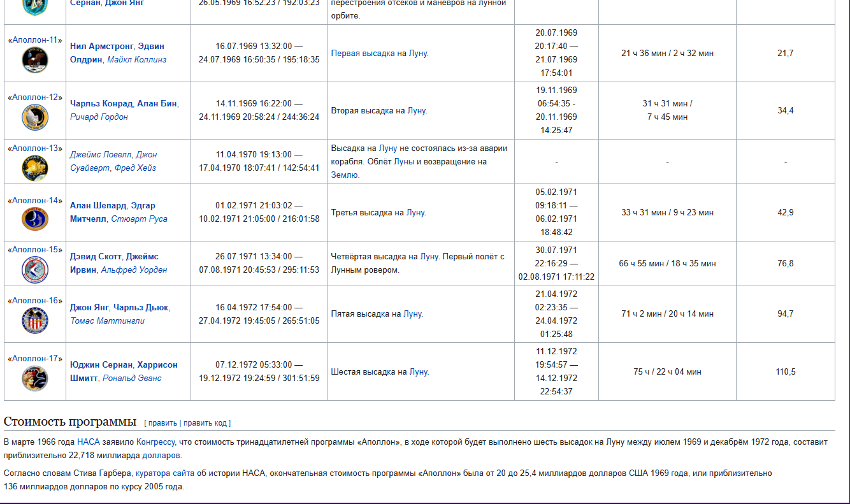Image resolution: width=850 pixels, height=504 pixels.
Task: Open the Томас Маттингли link
Action: pos(108,321)
